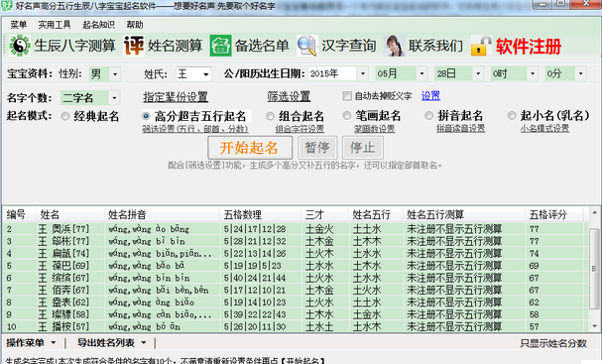
Task: Open the 帮助 menu
Action: 135,25
